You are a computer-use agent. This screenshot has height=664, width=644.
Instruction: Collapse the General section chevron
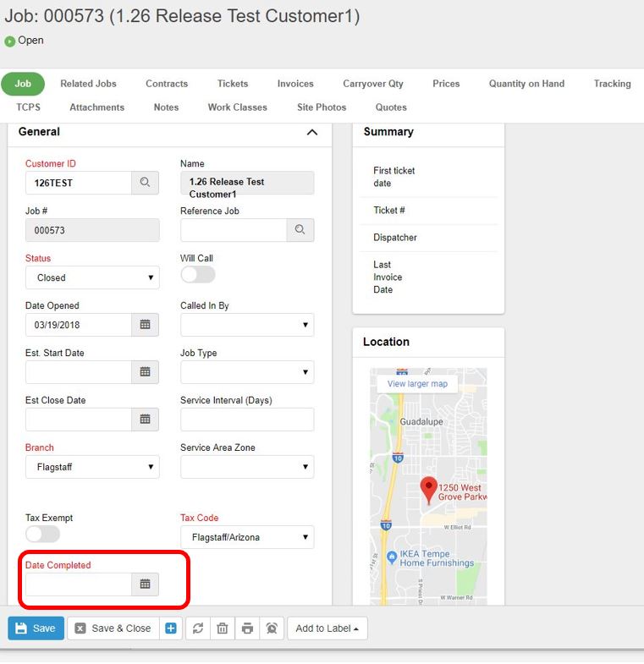pyautogui.click(x=312, y=132)
